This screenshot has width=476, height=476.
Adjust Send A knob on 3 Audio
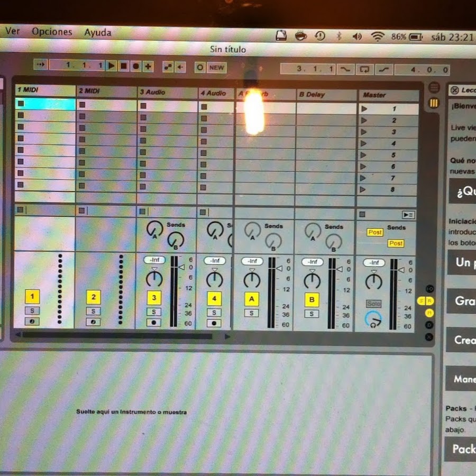(154, 229)
